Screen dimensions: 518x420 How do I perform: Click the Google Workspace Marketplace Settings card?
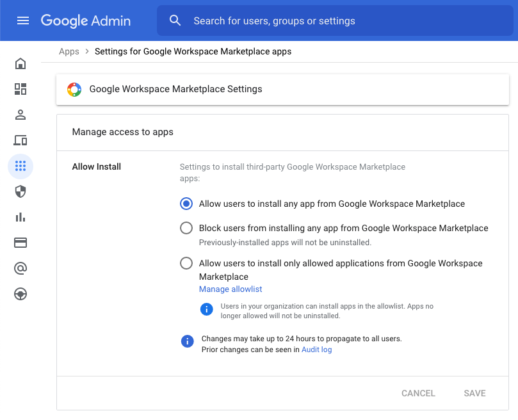[282, 90]
